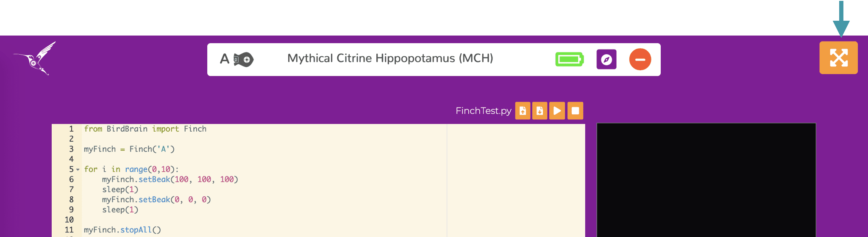The image size is (868, 237).
Task: Click the Finch robot device icon
Action: (x=244, y=59)
